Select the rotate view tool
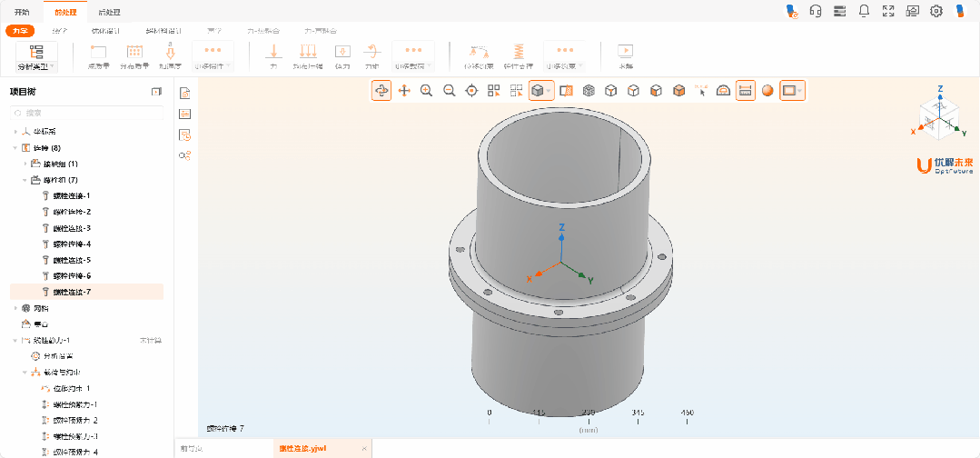 (x=381, y=91)
